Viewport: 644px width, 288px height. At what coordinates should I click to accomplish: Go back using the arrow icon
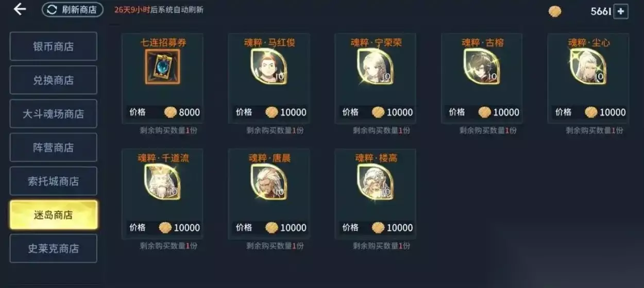pos(20,9)
